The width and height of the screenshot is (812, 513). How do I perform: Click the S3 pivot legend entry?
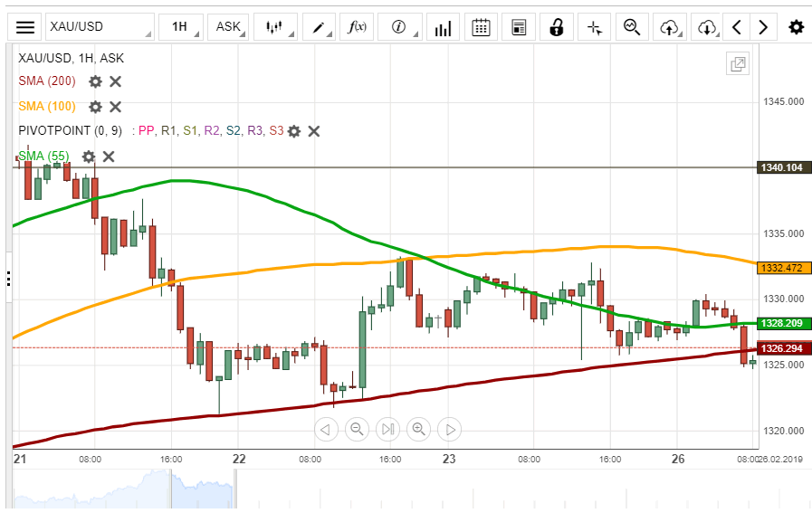click(x=276, y=130)
